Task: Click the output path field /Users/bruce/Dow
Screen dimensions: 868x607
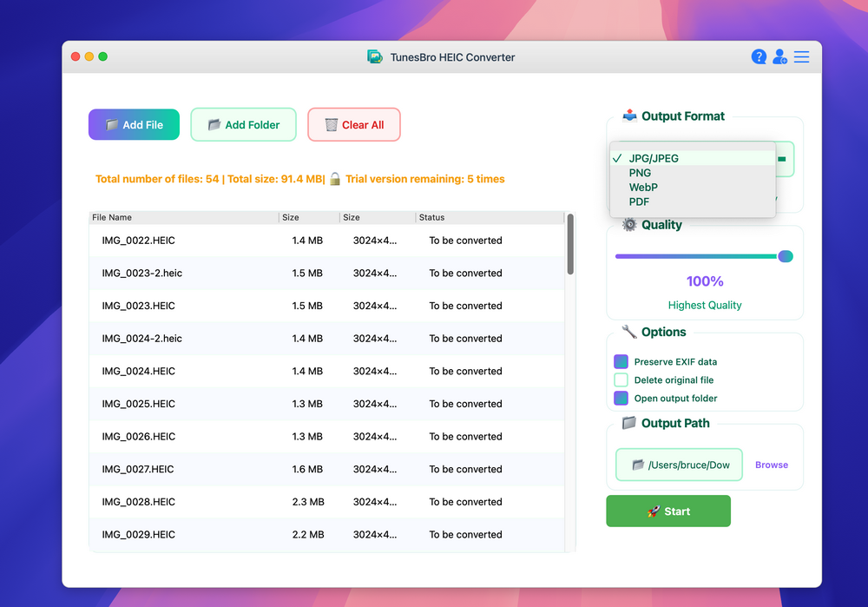Action: tap(680, 465)
